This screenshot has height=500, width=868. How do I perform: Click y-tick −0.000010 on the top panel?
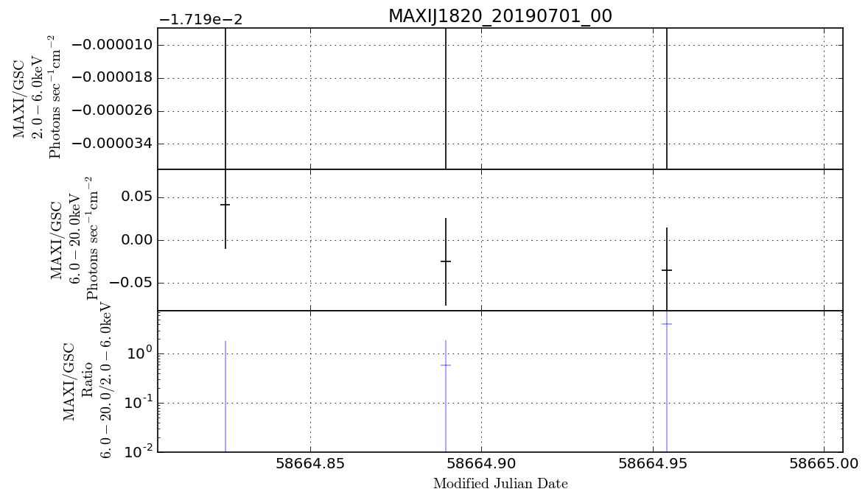pyautogui.click(x=112, y=45)
